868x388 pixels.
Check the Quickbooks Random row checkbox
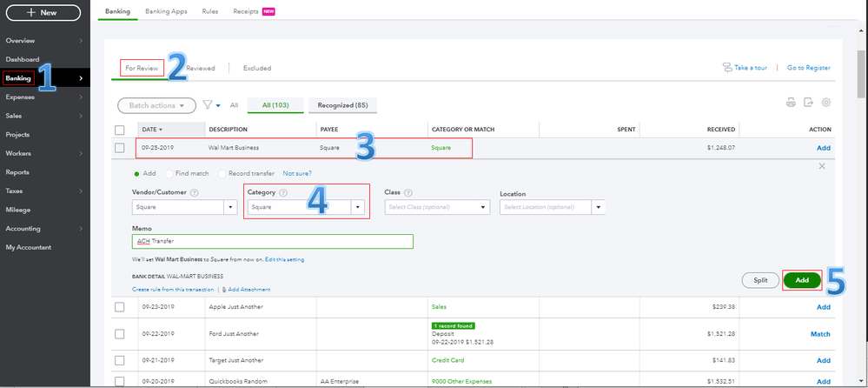[120, 381]
